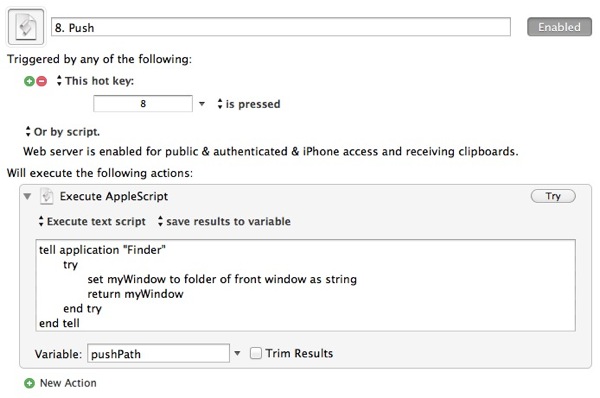This screenshot has height=398, width=600.
Task: Open the "save results to variable" popup
Action: (224, 221)
